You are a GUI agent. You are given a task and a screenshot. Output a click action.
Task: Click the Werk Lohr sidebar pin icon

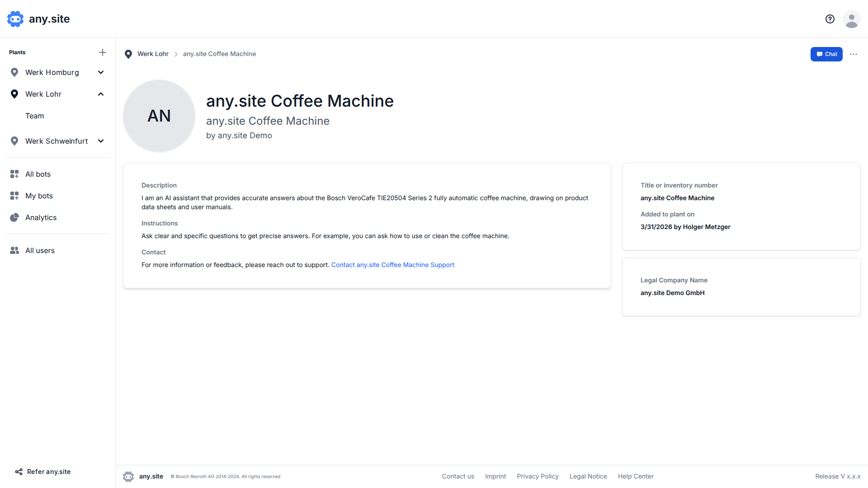(14, 94)
